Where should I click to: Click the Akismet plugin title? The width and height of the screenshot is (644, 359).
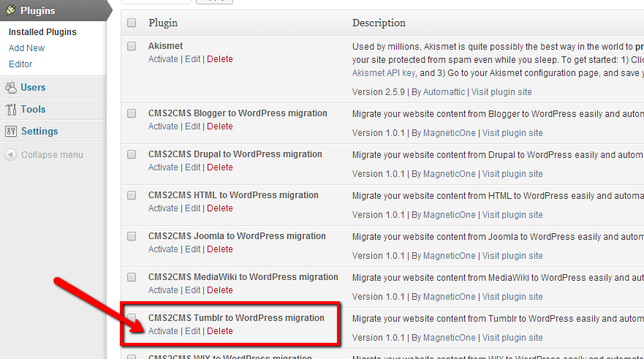(165, 46)
